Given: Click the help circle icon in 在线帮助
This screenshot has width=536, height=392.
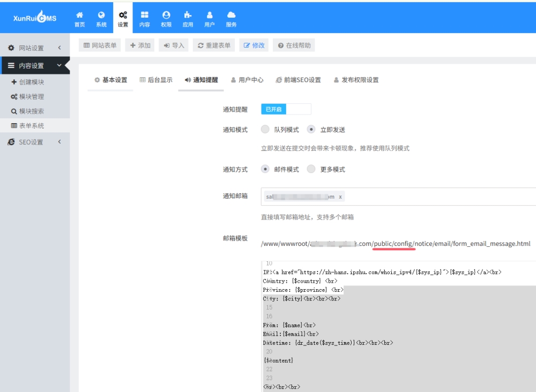Looking at the screenshot, I should (x=281, y=46).
